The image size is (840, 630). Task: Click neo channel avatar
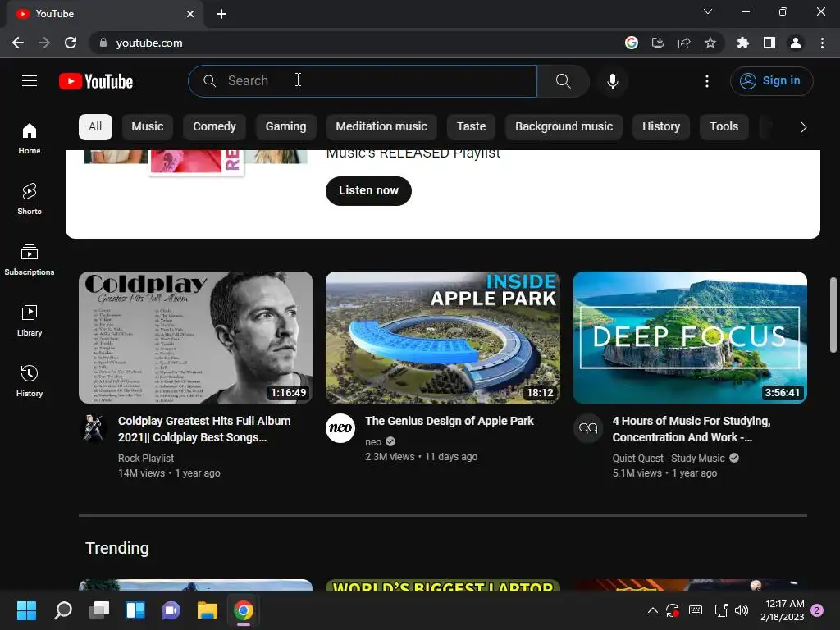pos(340,428)
